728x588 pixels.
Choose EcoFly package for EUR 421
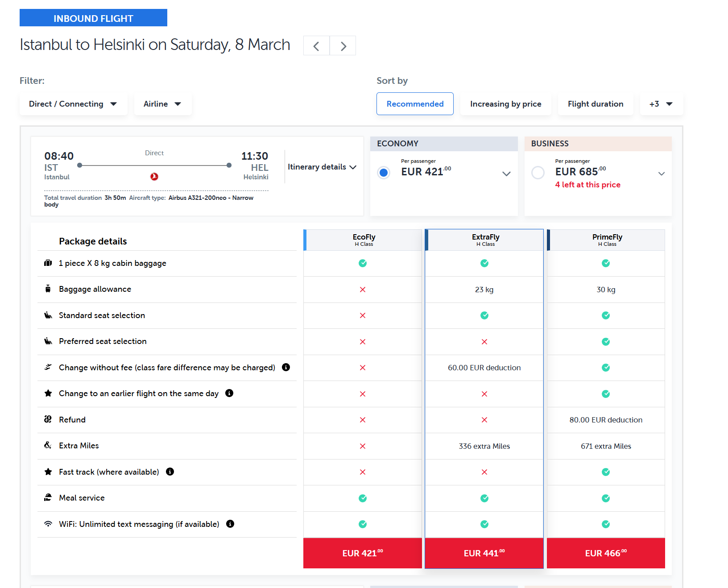363,553
